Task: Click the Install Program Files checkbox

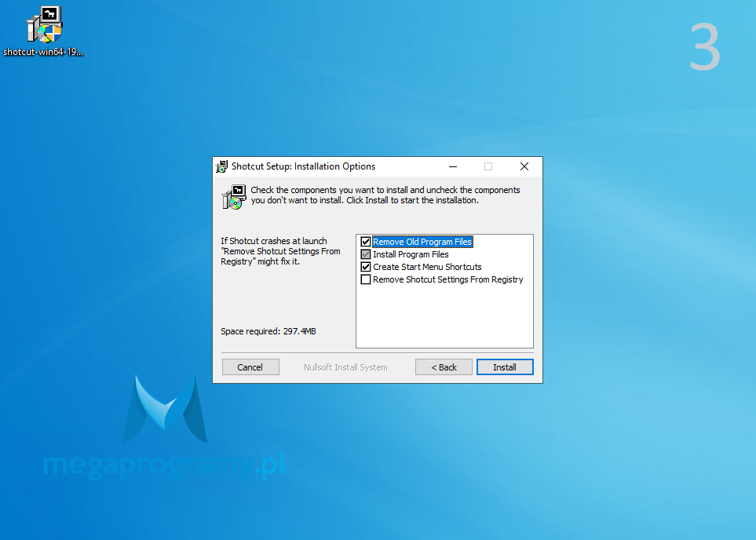Action: (x=366, y=254)
